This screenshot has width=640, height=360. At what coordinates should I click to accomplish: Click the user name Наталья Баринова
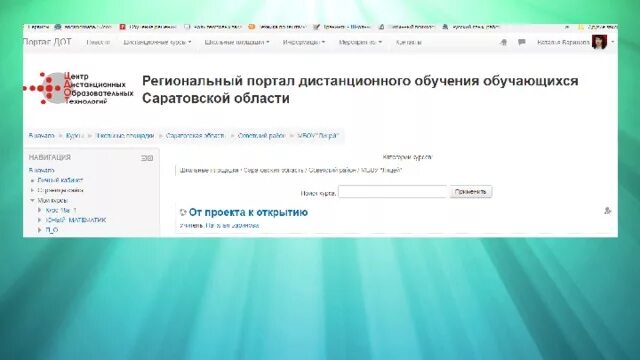563,42
